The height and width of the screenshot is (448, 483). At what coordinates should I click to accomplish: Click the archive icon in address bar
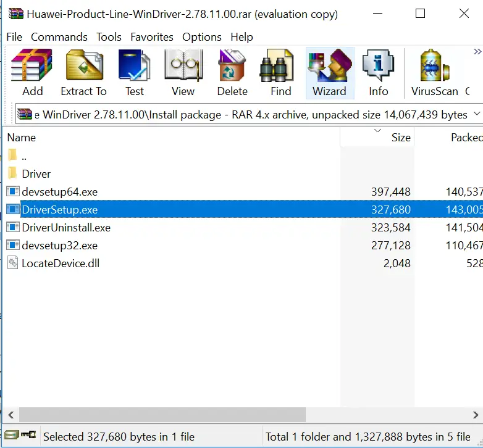[25, 114]
